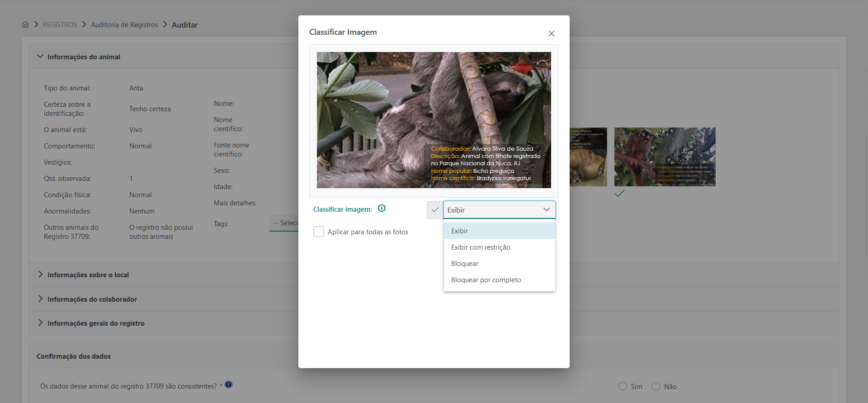
Task: Choose Exibir com restrição option
Action: 499,247
